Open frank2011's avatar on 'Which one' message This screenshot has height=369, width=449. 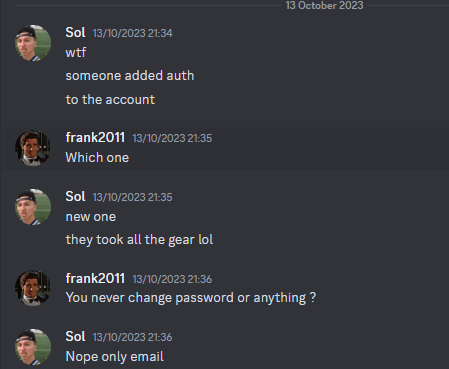pyautogui.click(x=33, y=148)
